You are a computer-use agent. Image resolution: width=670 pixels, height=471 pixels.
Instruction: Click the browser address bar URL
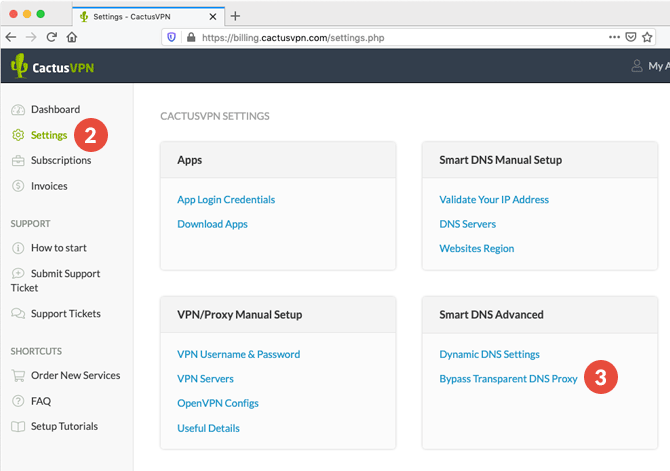coord(293,38)
